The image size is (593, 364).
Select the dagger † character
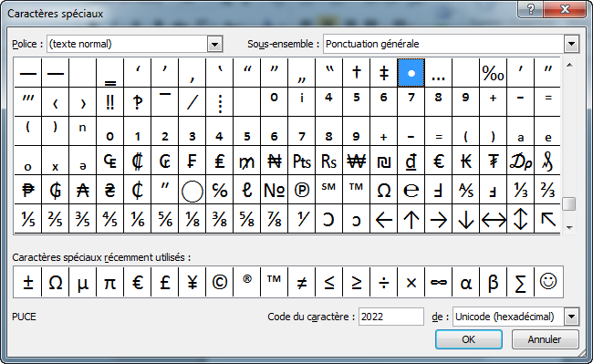[x=356, y=73]
